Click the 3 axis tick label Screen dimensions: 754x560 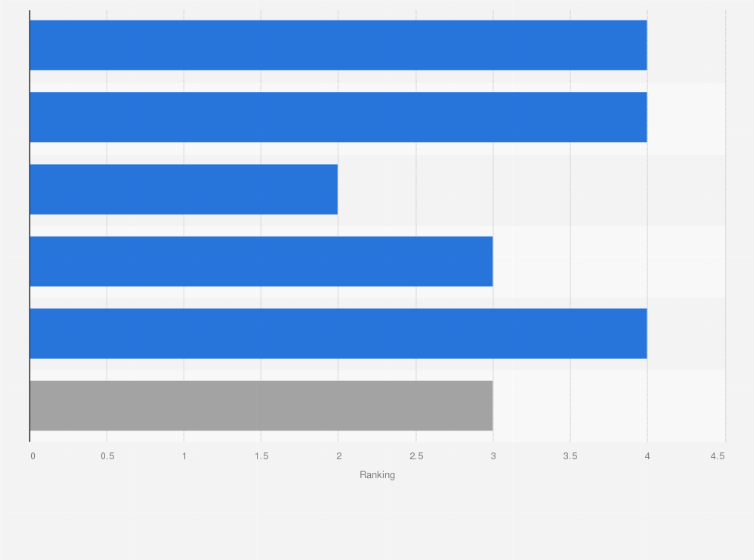[493, 456]
